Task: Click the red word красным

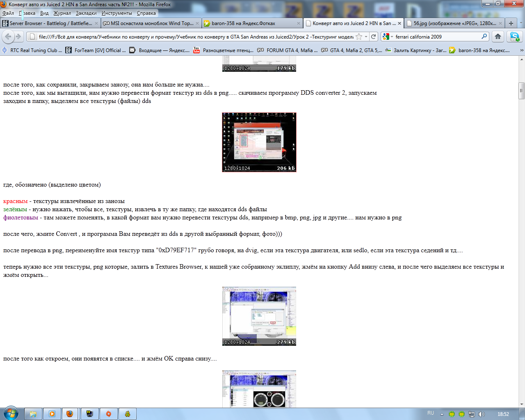Action: point(16,201)
